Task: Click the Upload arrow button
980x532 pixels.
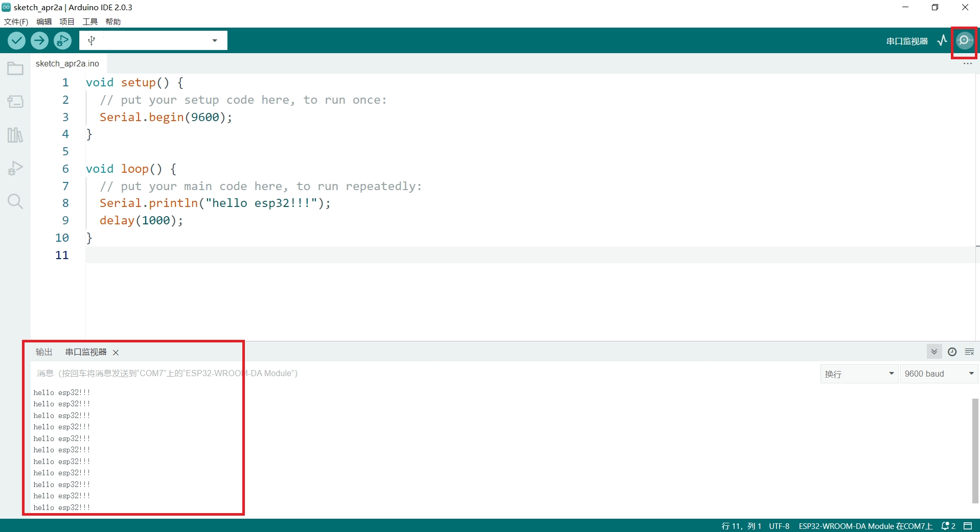Action: [39, 40]
